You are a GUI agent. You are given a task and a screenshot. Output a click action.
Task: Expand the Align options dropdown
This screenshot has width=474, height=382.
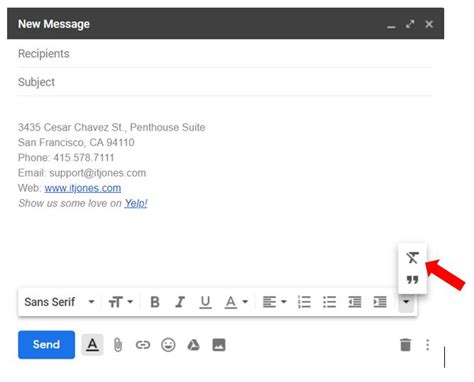pos(274,302)
